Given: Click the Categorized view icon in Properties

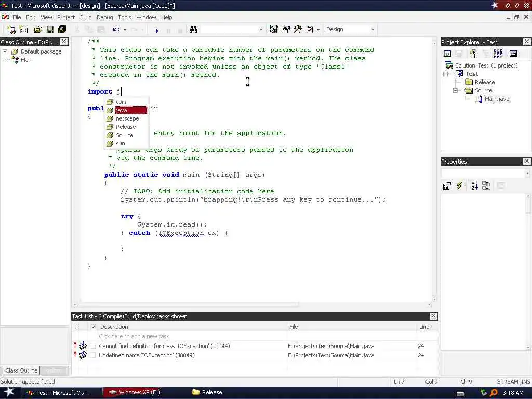Looking at the screenshot, I should 486,185.
